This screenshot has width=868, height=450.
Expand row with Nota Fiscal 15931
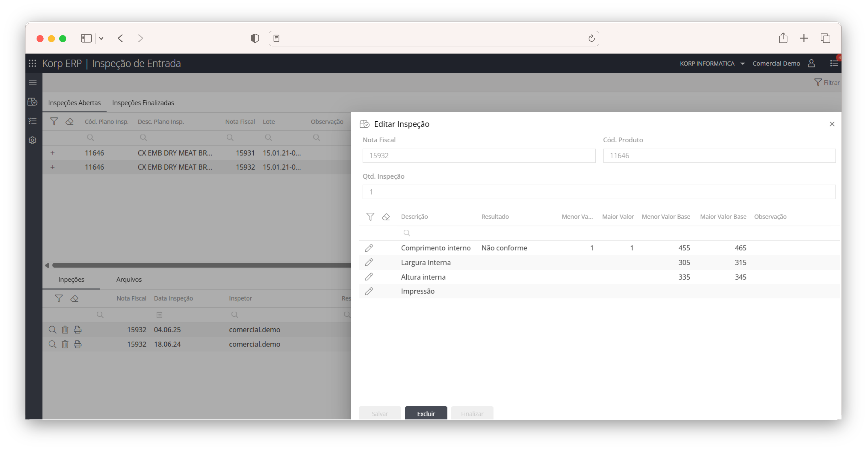[52, 153]
